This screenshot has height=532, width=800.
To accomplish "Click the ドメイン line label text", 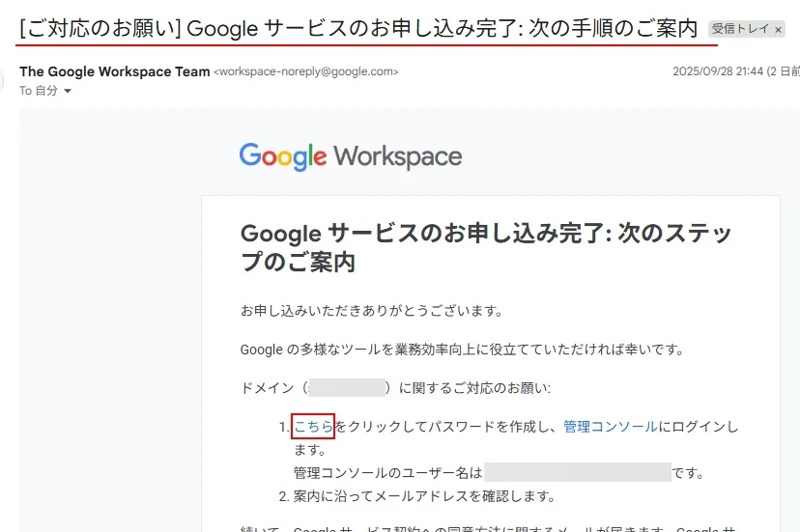I will pyautogui.click(x=270, y=387).
